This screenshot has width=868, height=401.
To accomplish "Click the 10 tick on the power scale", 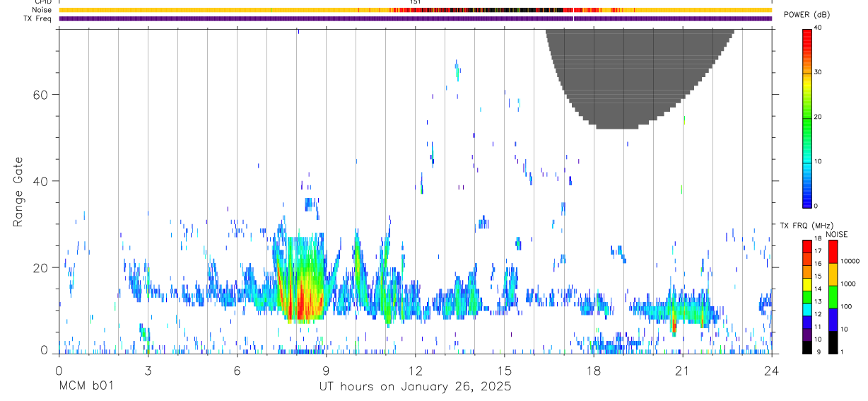I will click(x=818, y=161).
